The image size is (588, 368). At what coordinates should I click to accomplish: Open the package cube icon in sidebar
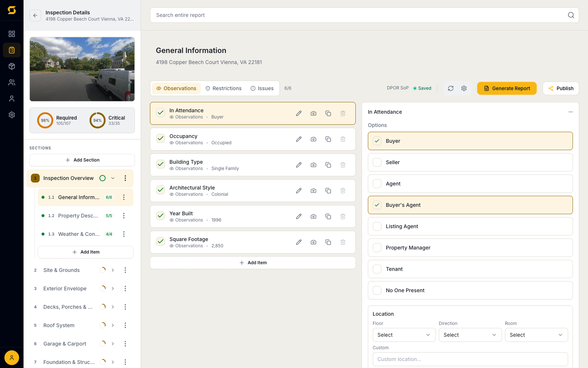[x=12, y=66]
